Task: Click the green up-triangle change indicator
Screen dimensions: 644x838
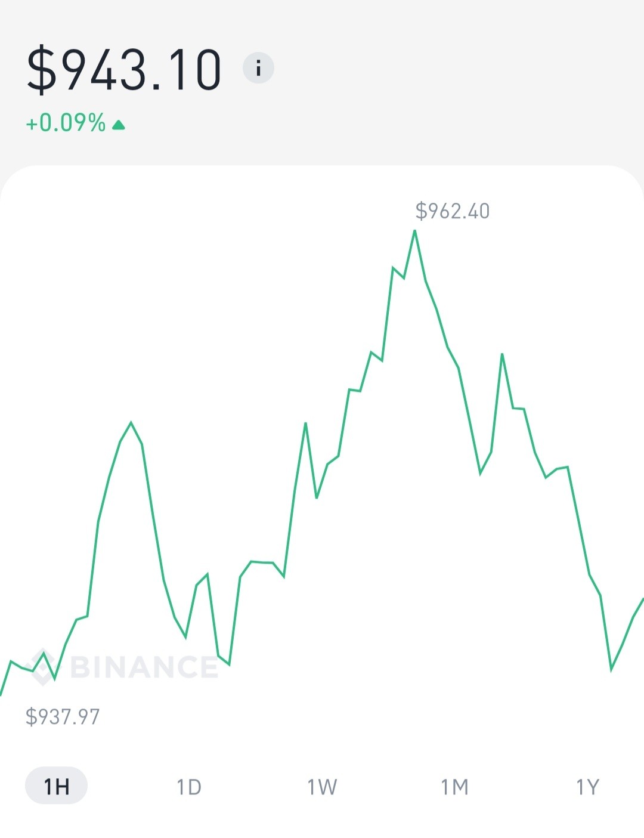Action: tap(119, 125)
